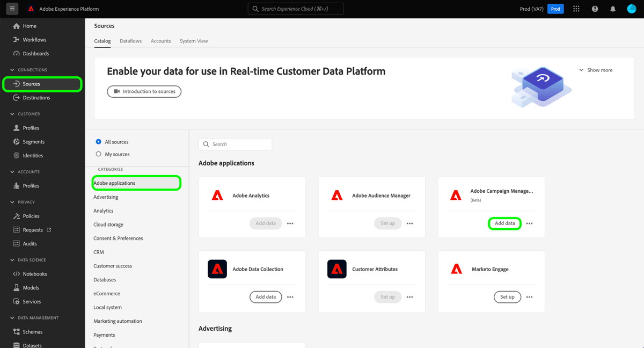
Task: Open more options for Marketo Engage
Action: [x=529, y=296]
